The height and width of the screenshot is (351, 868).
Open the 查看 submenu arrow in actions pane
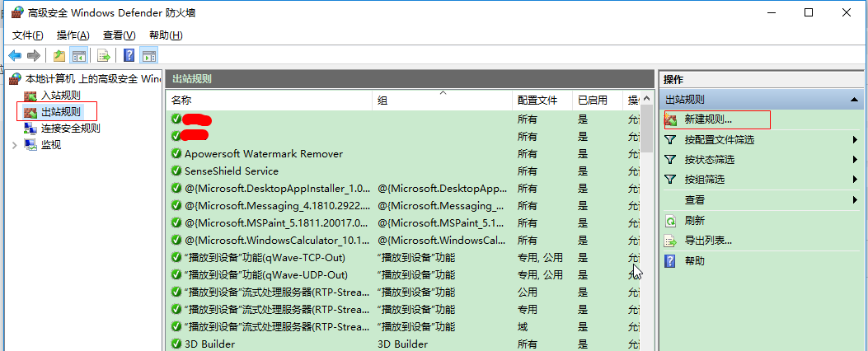point(856,200)
